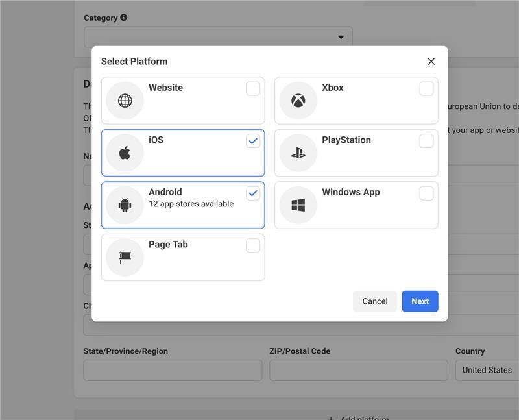
Task: Click the PlayStation label text
Action: (x=346, y=140)
